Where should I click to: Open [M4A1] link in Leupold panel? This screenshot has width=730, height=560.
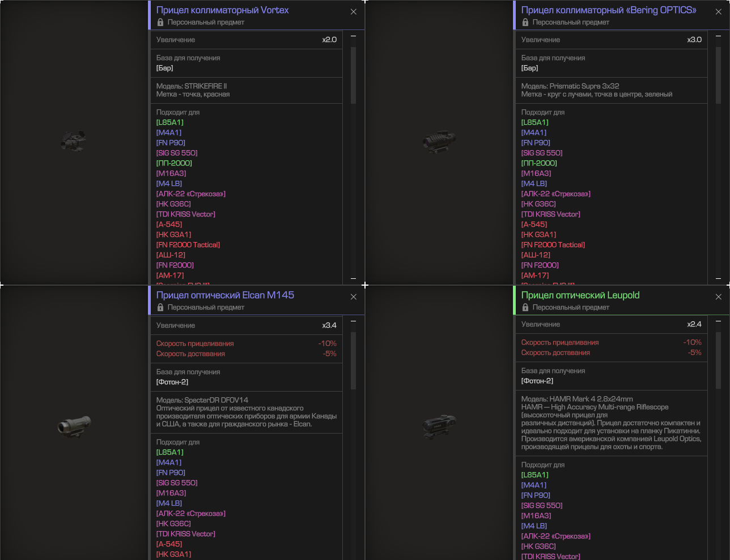pyautogui.click(x=534, y=485)
